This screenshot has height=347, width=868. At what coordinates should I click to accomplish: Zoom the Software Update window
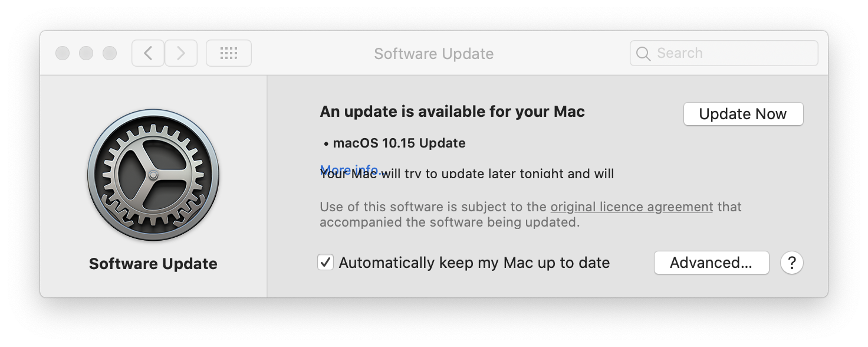(x=110, y=54)
